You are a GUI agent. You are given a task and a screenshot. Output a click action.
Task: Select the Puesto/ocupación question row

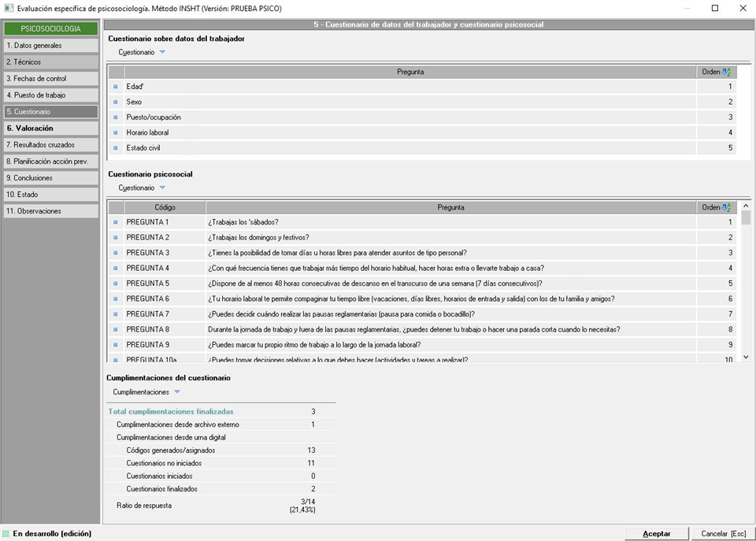409,117
